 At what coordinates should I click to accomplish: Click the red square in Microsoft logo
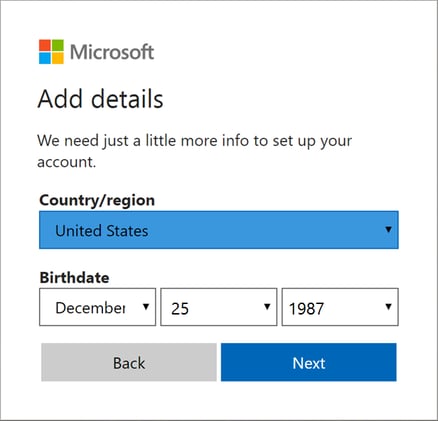point(45,45)
